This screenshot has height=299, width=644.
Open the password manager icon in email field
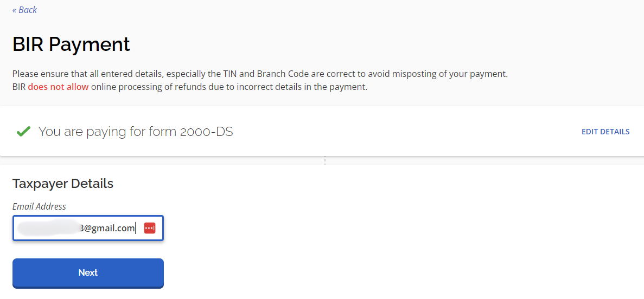(150, 228)
